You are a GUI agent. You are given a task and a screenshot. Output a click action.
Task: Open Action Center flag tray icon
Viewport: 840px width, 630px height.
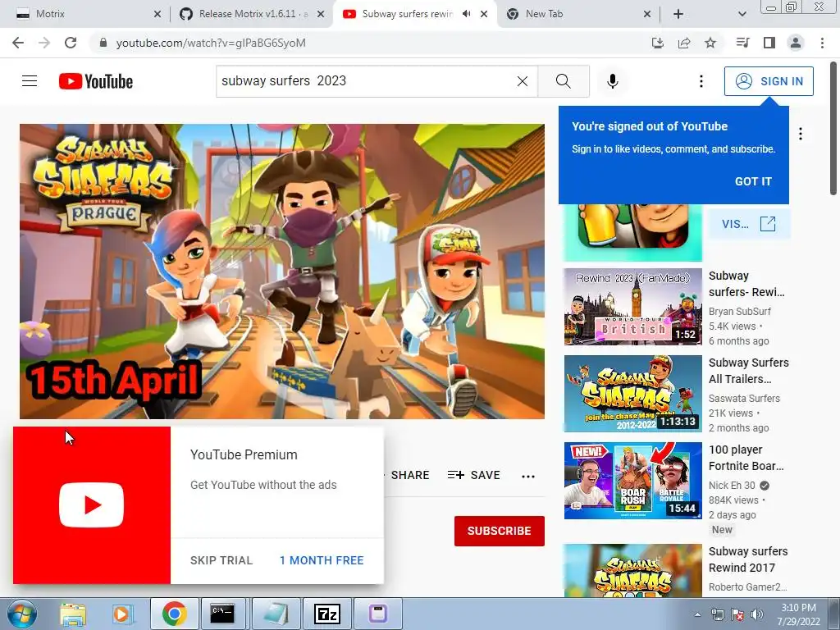pyautogui.click(x=737, y=614)
